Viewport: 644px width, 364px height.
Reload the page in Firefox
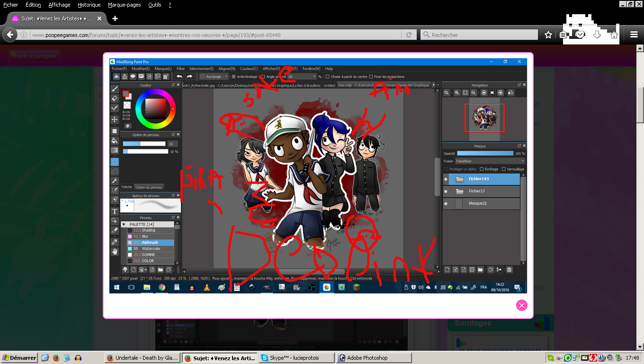click(409, 35)
